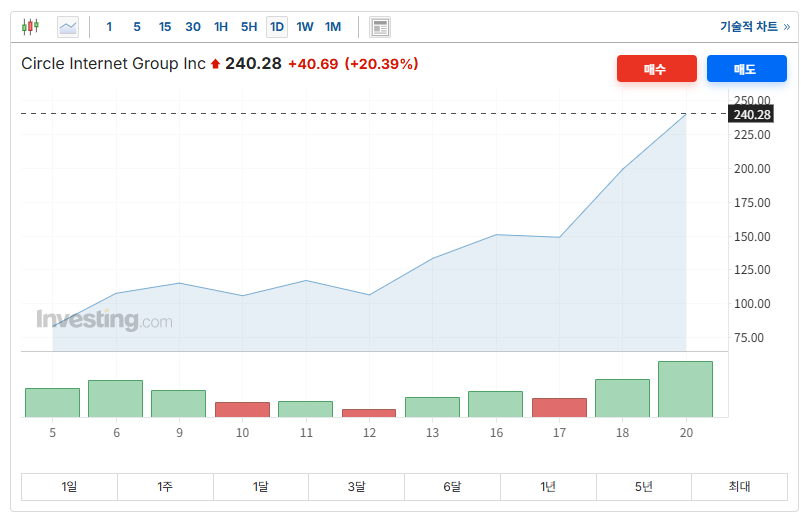Viewport: 801px width, 517px height.
Task: Click the red volume bar for day 10
Action: (242, 410)
